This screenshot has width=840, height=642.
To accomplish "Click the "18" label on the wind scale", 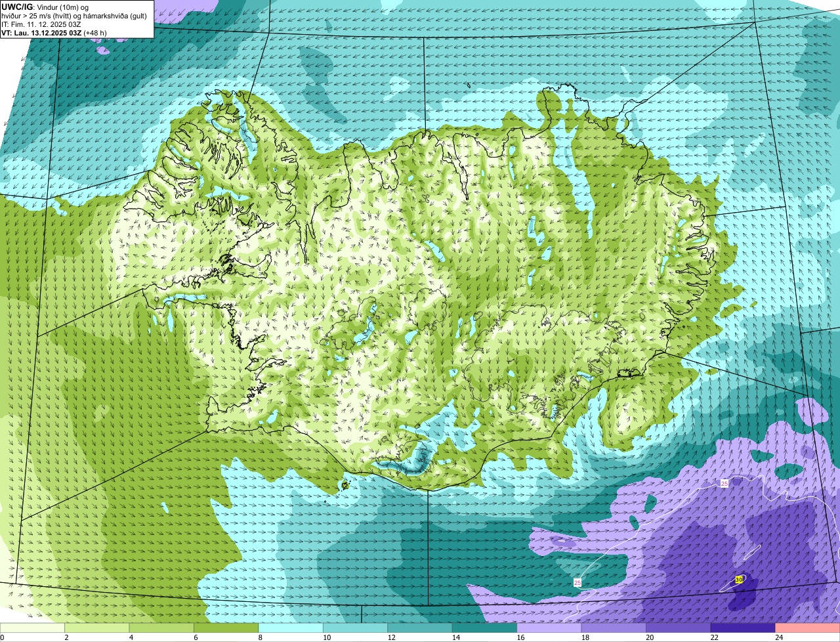I will [585, 637].
